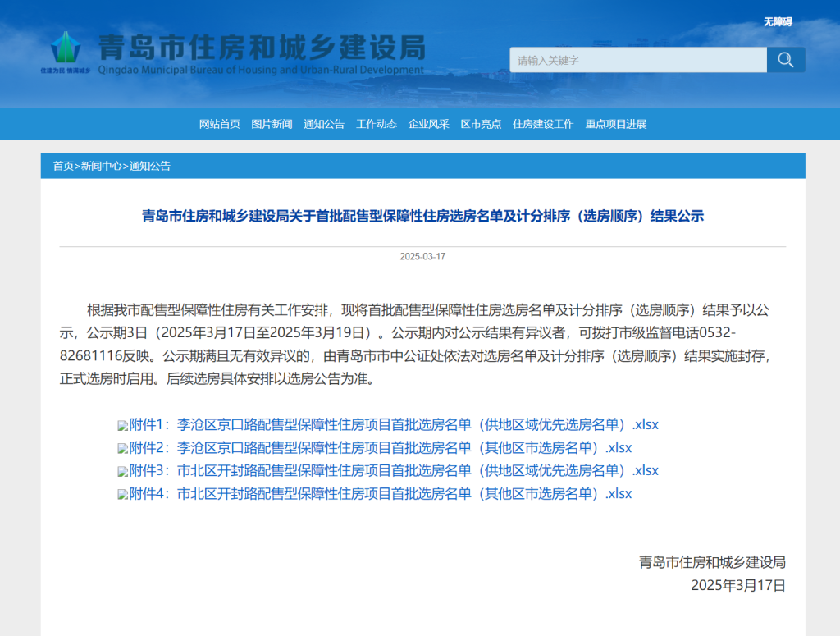840x636 pixels.
Task: Click the file icon before 附件1
Action: coord(123,426)
